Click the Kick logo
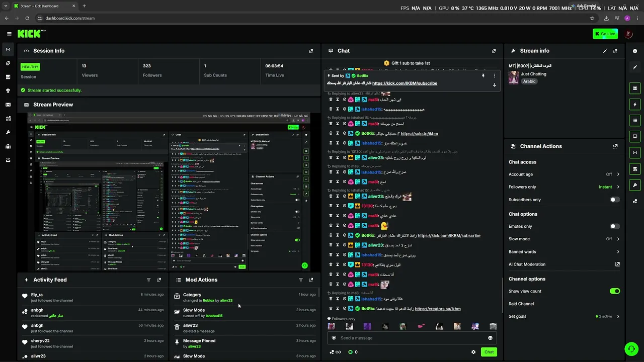 [x=29, y=34]
